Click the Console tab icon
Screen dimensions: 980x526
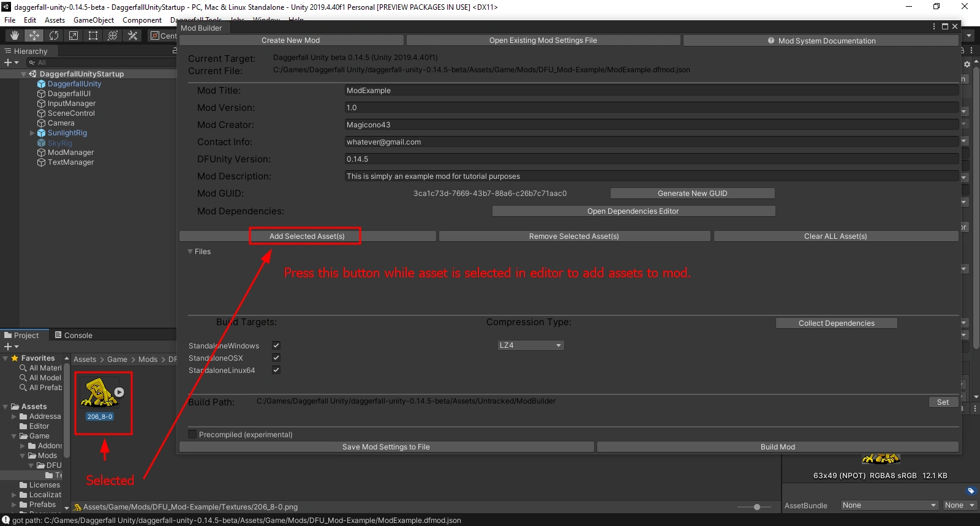coord(58,335)
